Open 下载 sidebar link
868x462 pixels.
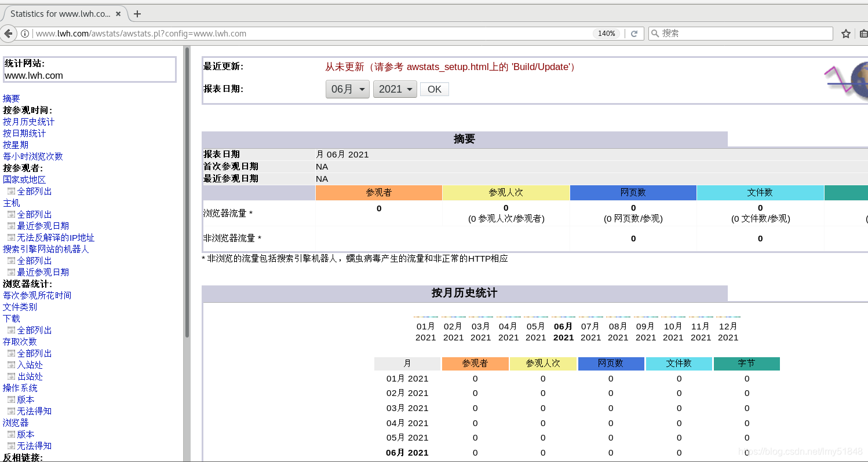coord(12,318)
